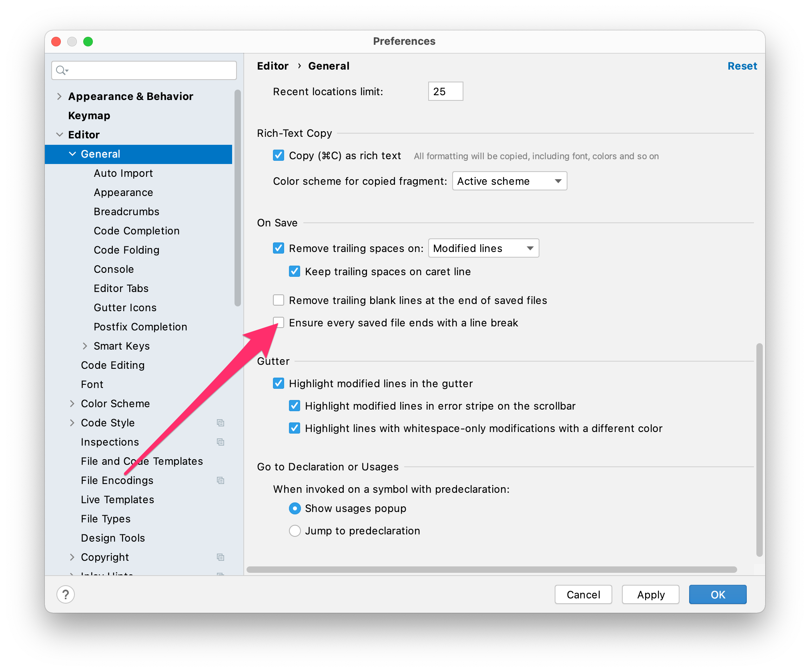Image resolution: width=810 pixels, height=672 pixels.
Task: Open the Modified lines dropdown
Action: (x=483, y=248)
